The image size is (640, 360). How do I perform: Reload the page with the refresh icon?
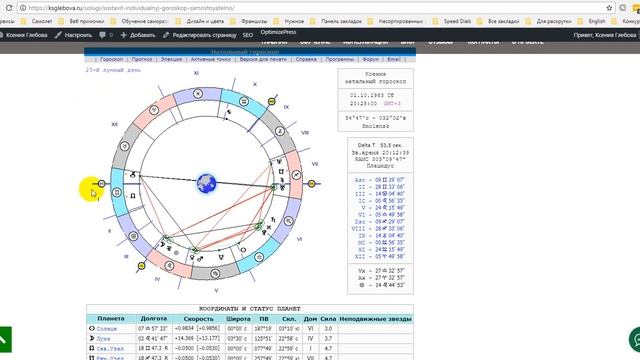tap(9, 8)
